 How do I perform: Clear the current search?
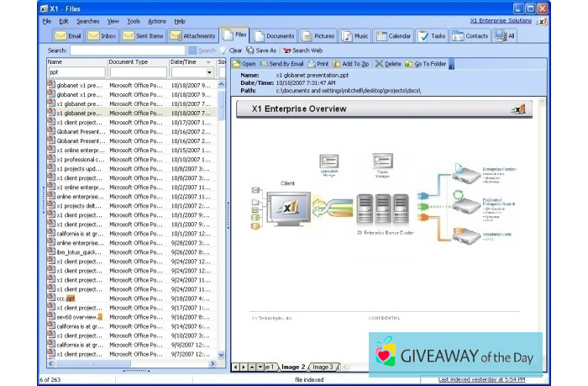234,50
